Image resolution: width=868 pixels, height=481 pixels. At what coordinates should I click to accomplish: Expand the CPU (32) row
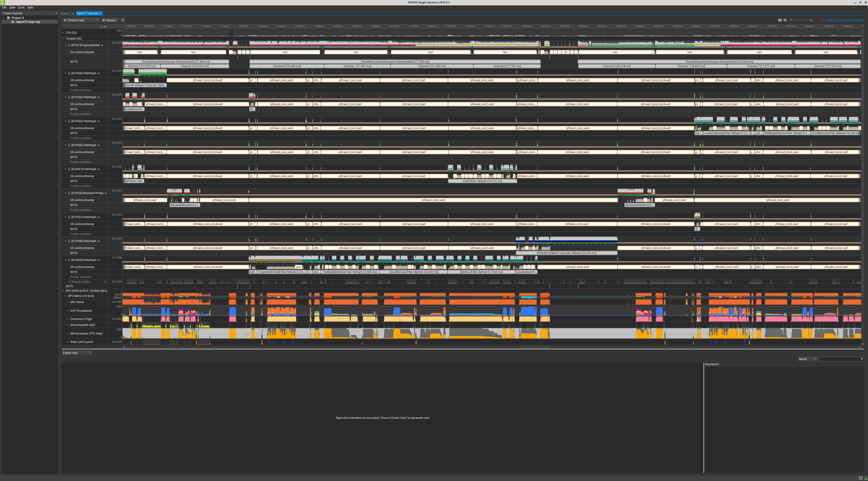[63, 33]
